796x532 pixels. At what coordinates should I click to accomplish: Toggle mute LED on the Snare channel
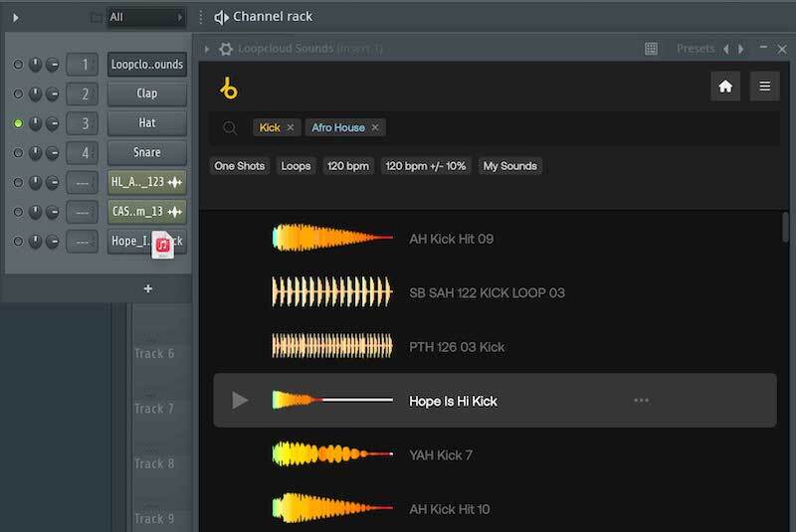pos(18,153)
